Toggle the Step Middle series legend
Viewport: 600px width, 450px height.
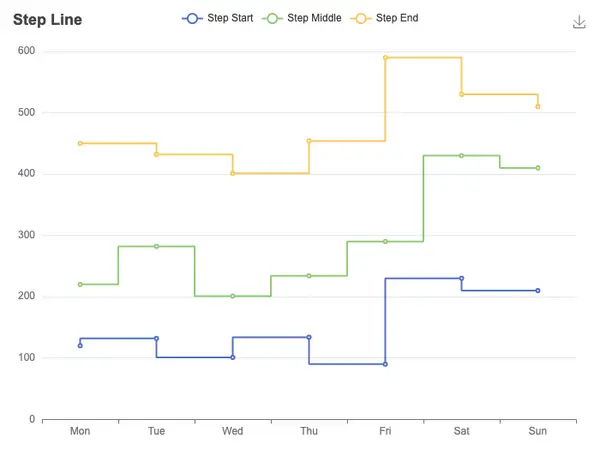point(302,18)
